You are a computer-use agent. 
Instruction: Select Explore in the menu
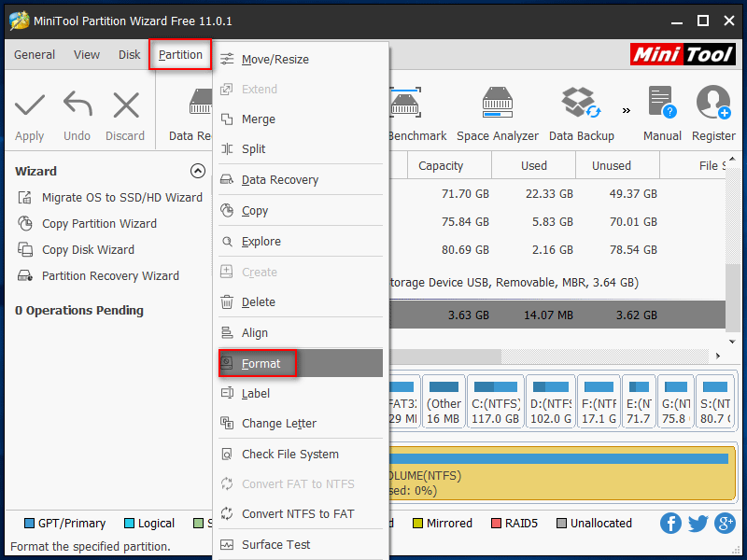click(301, 242)
